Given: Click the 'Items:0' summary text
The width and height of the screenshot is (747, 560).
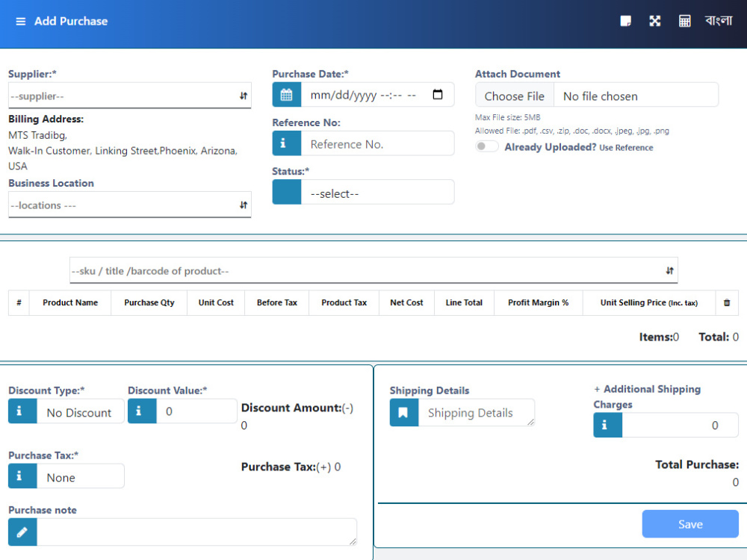Looking at the screenshot, I should pyautogui.click(x=659, y=337).
